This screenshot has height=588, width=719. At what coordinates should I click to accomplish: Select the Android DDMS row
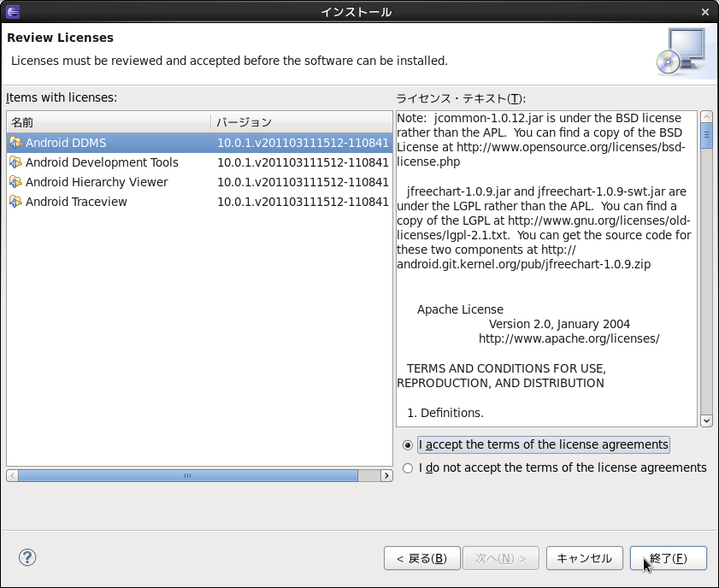coord(199,143)
